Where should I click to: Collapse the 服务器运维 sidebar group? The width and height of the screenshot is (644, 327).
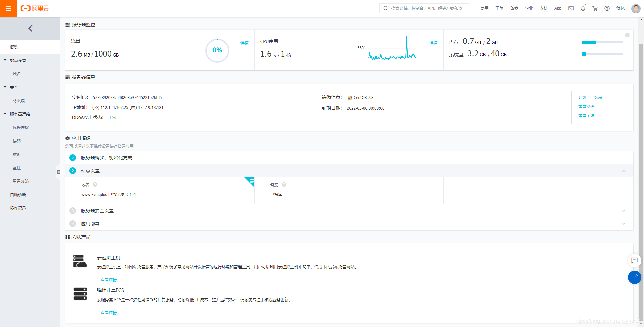pyautogui.click(x=5, y=114)
